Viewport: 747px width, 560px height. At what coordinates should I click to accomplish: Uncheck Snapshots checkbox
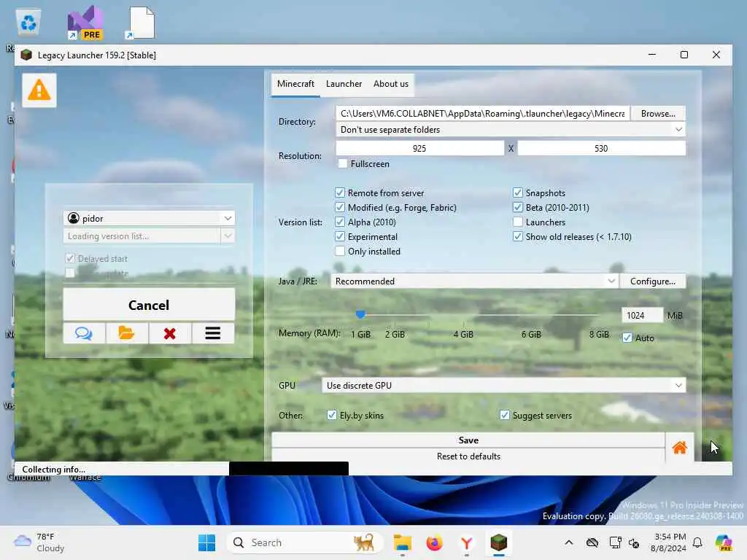pos(518,192)
